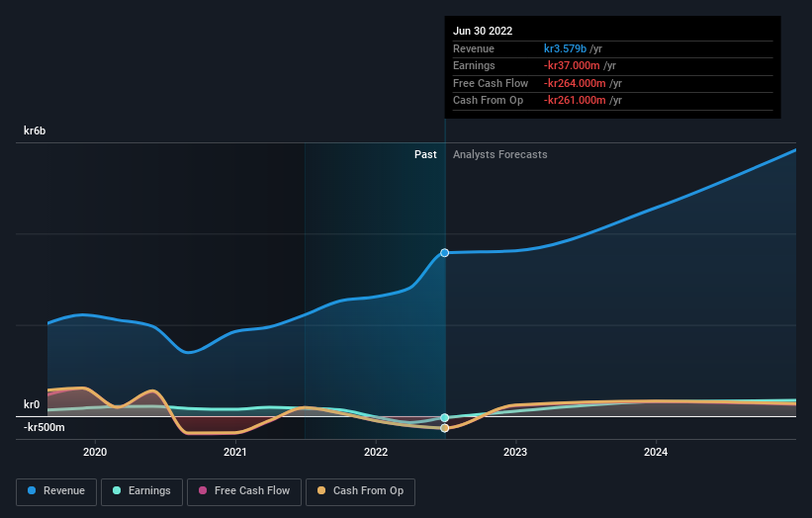
Task: Click the -kr264.000m free cash flow value
Action: pyautogui.click(x=575, y=83)
